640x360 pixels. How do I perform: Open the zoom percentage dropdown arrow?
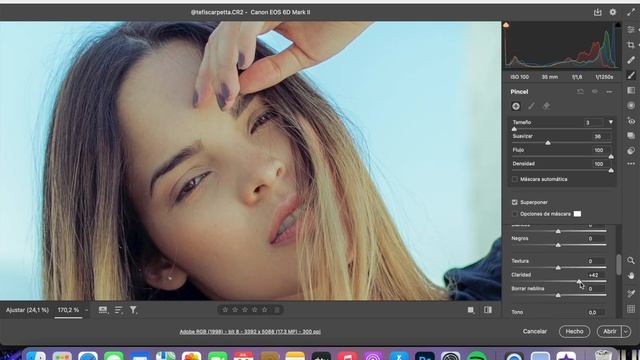click(x=86, y=310)
